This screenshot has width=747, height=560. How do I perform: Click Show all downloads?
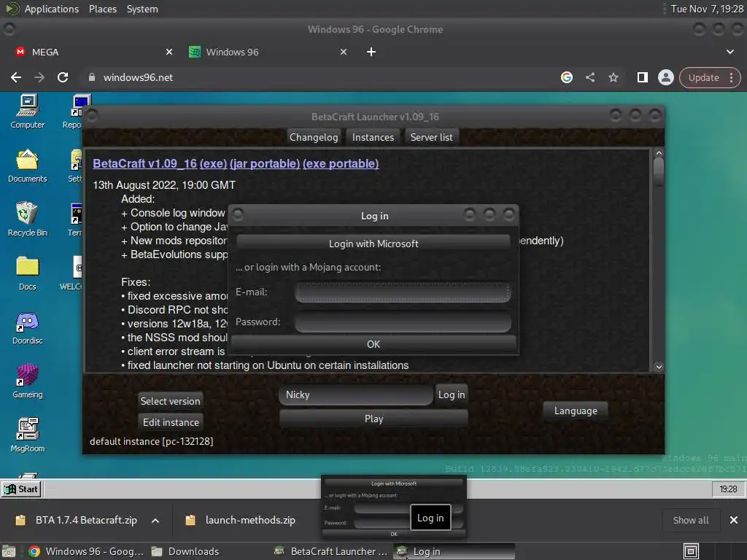tap(690, 520)
